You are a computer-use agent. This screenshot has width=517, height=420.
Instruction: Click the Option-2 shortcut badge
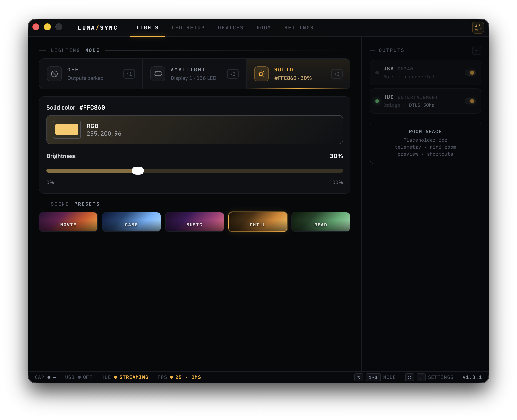233,74
